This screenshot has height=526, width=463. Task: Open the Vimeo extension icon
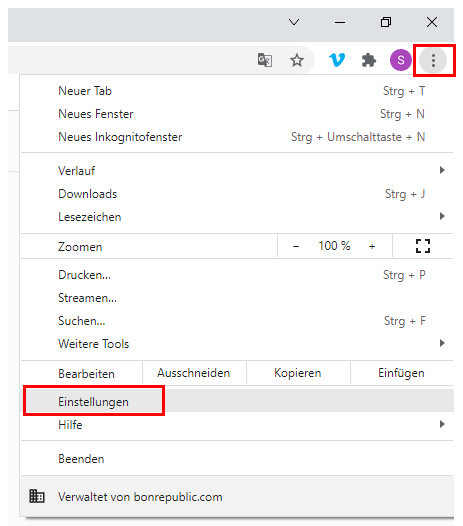click(337, 60)
